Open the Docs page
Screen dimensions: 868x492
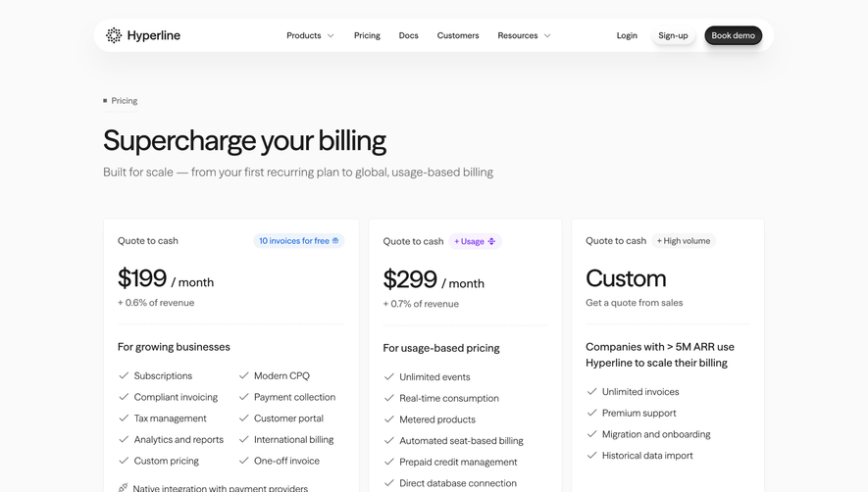409,35
